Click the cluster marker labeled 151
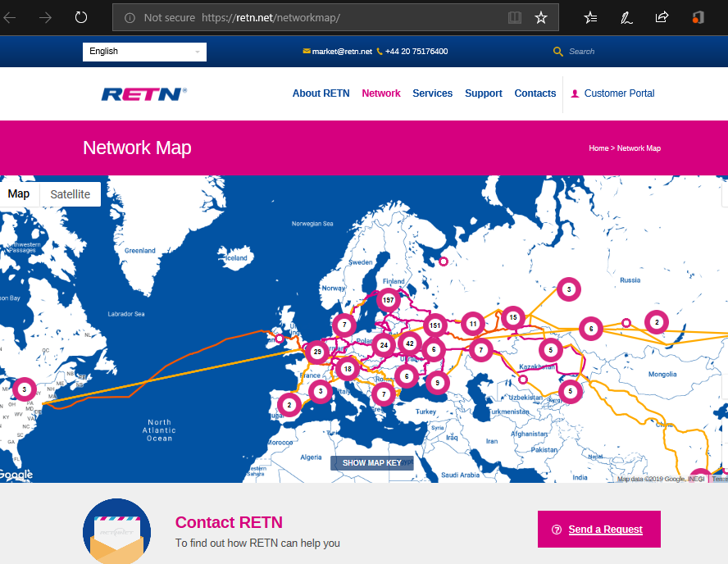 (x=435, y=325)
